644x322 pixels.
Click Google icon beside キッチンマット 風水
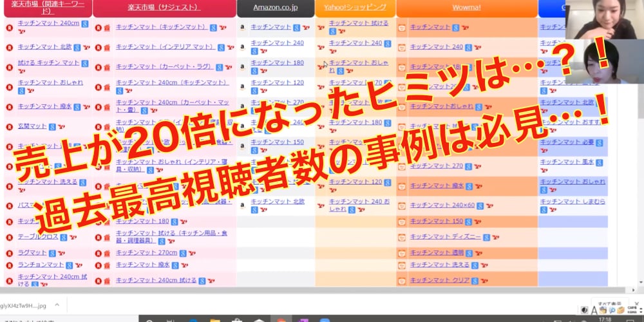coord(599,163)
